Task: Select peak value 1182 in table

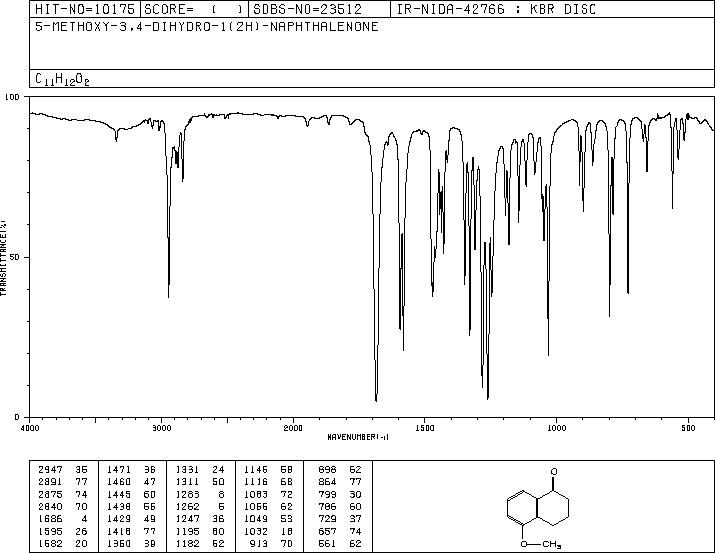Action: 187,544
